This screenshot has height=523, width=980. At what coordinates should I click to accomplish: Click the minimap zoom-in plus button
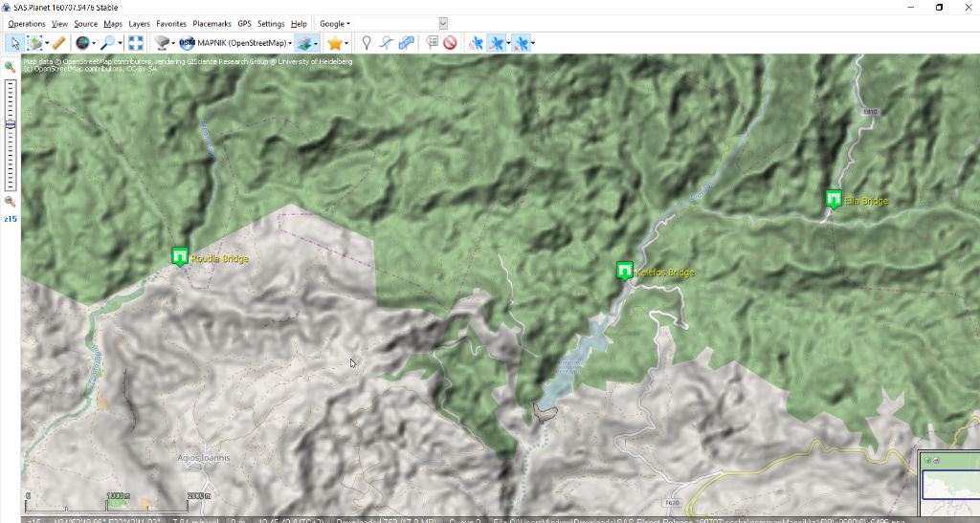[928, 461]
